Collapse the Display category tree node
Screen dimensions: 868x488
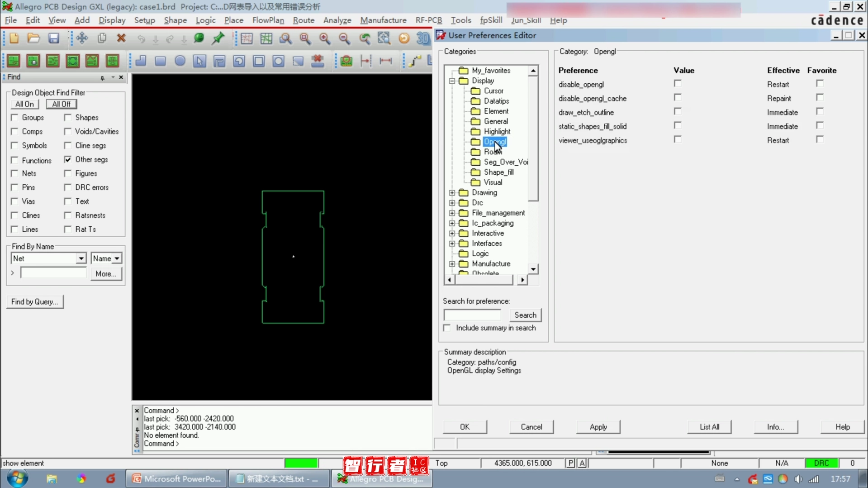click(x=452, y=81)
